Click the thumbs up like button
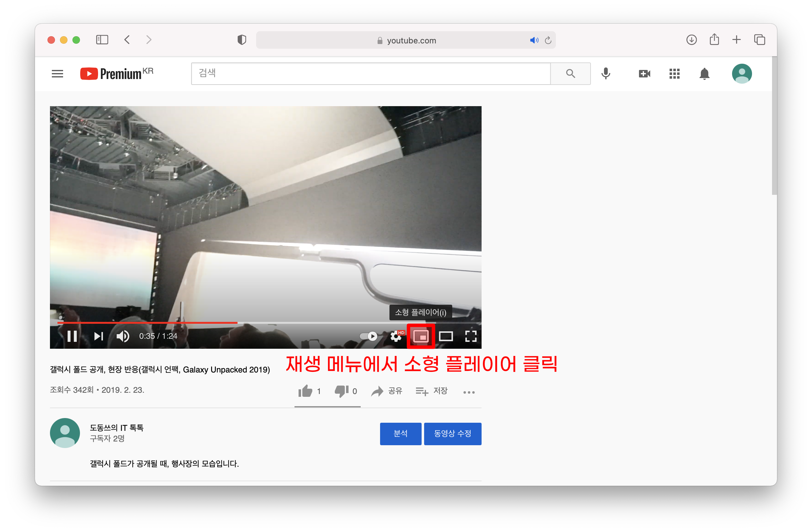Image resolution: width=812 pixels, height=532 pixels. 305,391
